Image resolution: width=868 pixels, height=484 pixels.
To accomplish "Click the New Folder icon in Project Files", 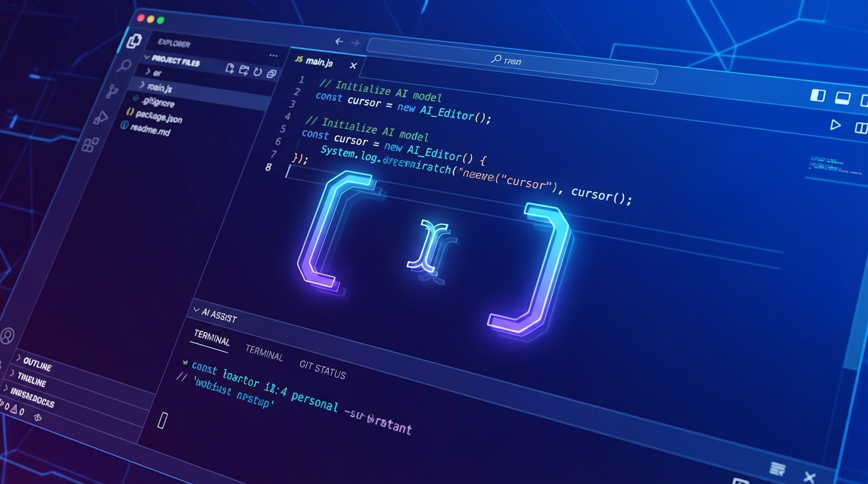I will [x=243, y=70].
